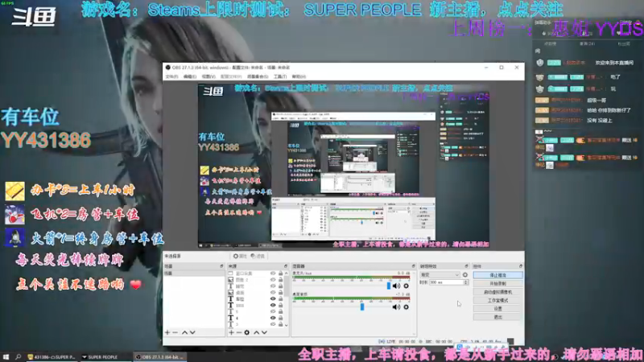Screen dimensions: 644x362
Task: Open source properties gear in sources toolbar
Action: pyautogui.click(x=247, y=332)
